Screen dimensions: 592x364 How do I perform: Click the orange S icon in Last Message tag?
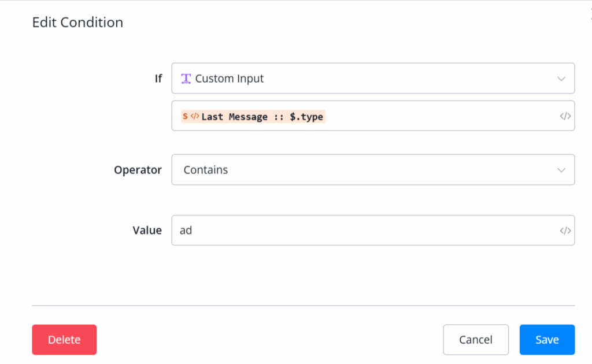[x=185, y=117]
